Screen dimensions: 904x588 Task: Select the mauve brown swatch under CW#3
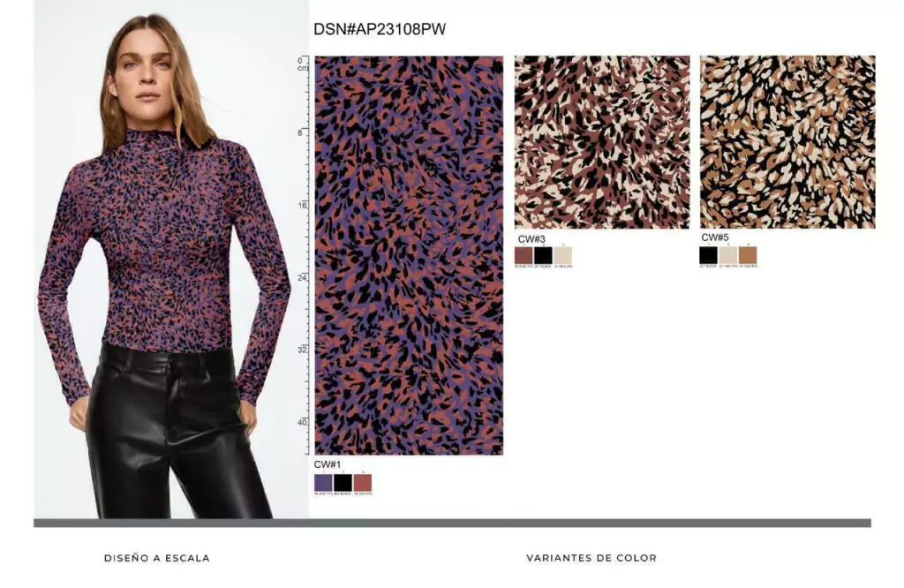pos(524,255)
